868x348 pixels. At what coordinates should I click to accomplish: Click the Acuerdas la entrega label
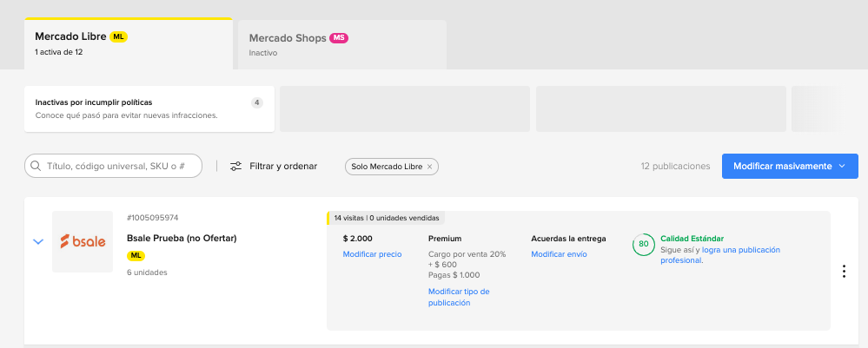(568, 239)
